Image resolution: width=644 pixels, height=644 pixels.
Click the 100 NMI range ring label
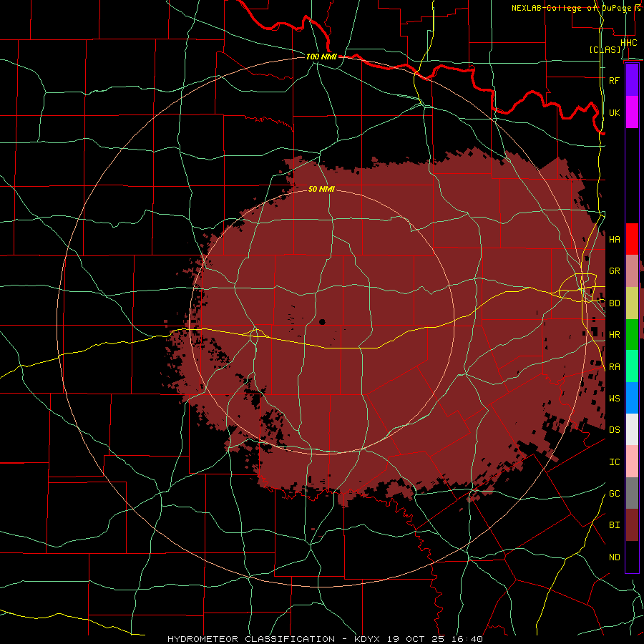click(321, 57)
